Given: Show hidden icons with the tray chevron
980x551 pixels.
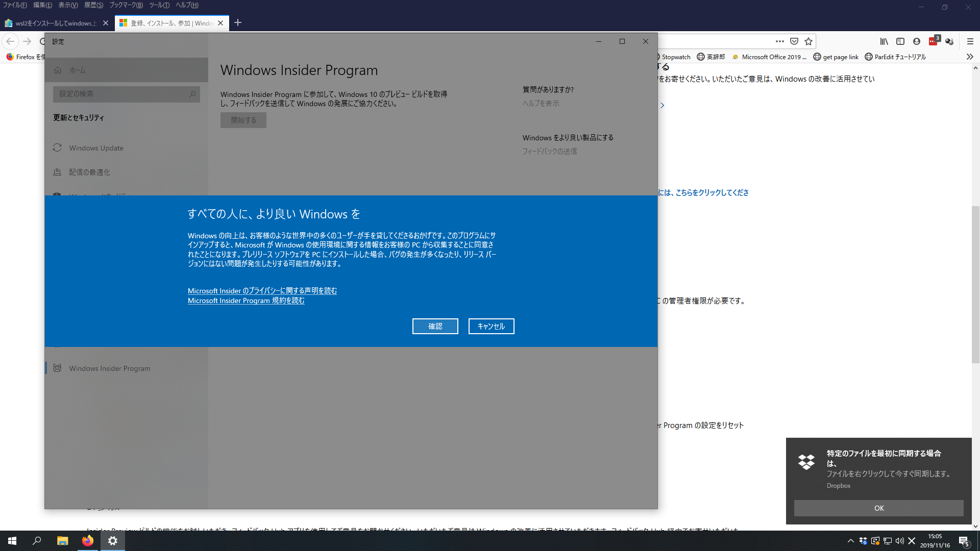Looking at the screenshot, I should pyautogui.click(x=850, y=541).
